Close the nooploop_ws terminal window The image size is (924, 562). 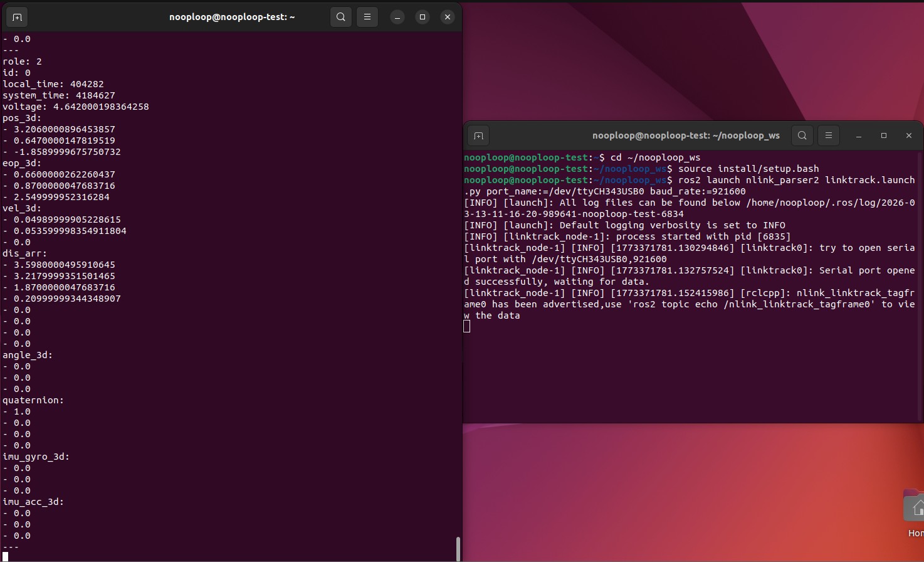[x=909, y=135]
